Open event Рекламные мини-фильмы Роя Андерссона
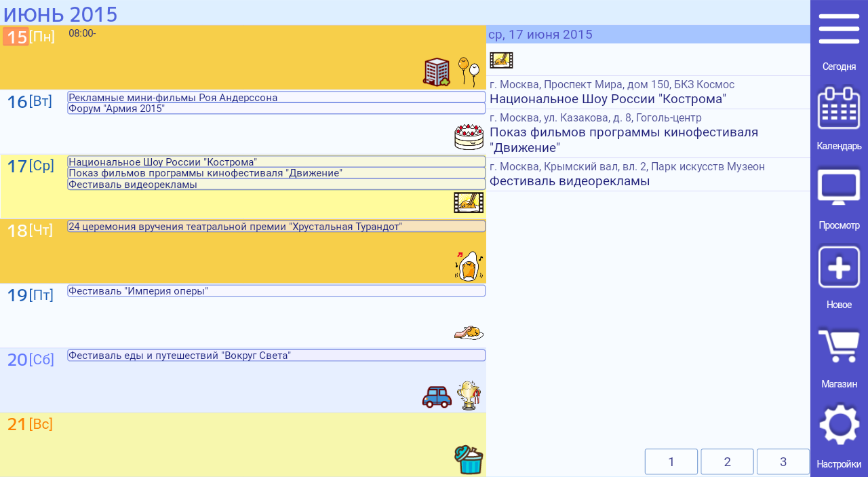 tap(277, 97)
